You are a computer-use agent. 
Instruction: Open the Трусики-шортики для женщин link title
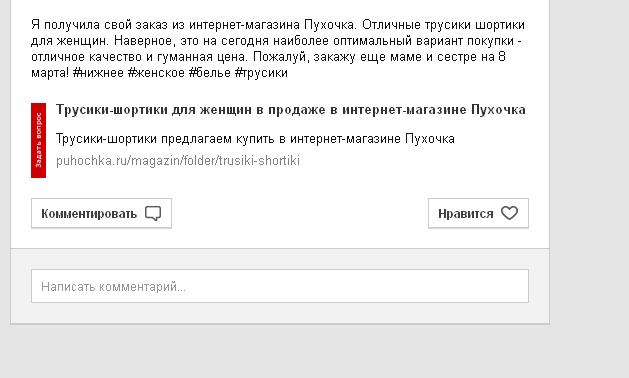(291, 110)
